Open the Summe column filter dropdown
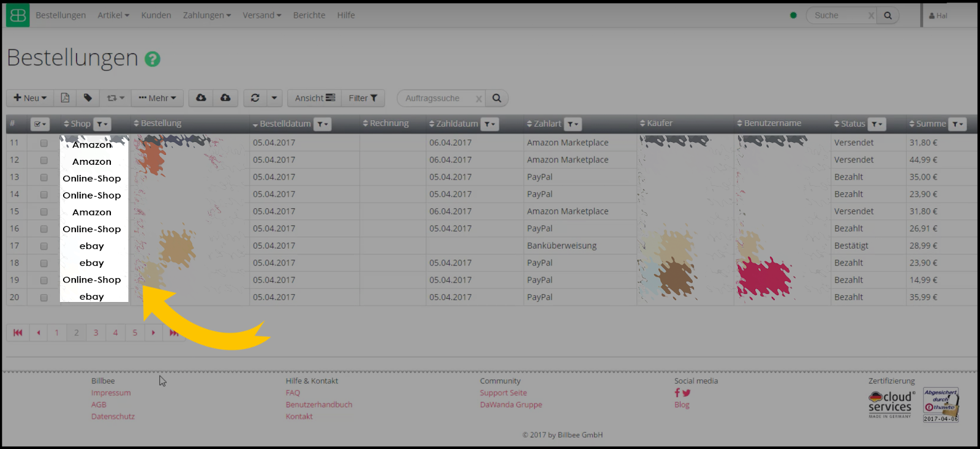Viewport: 980px width, 449px height. tap(958, 124)
